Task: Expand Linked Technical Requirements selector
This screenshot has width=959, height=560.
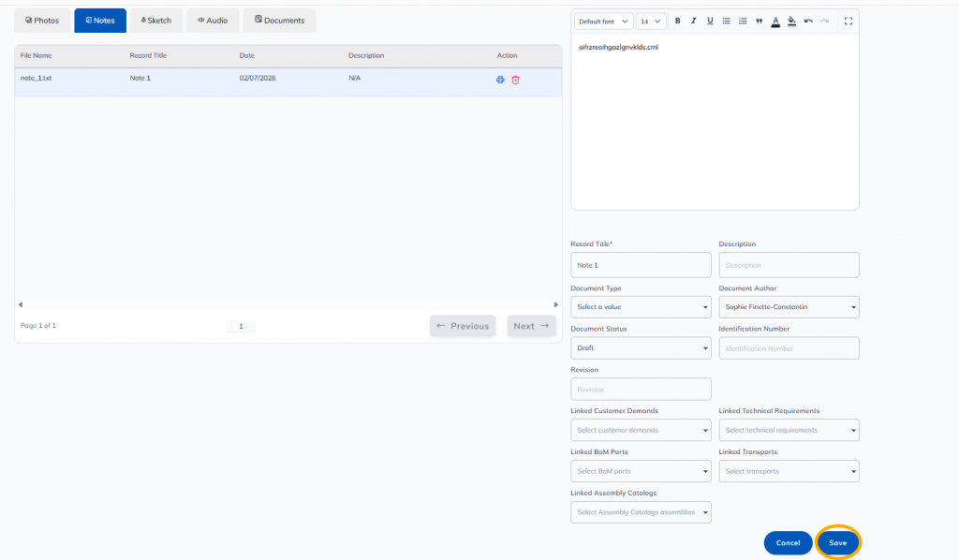Action: 789,430
